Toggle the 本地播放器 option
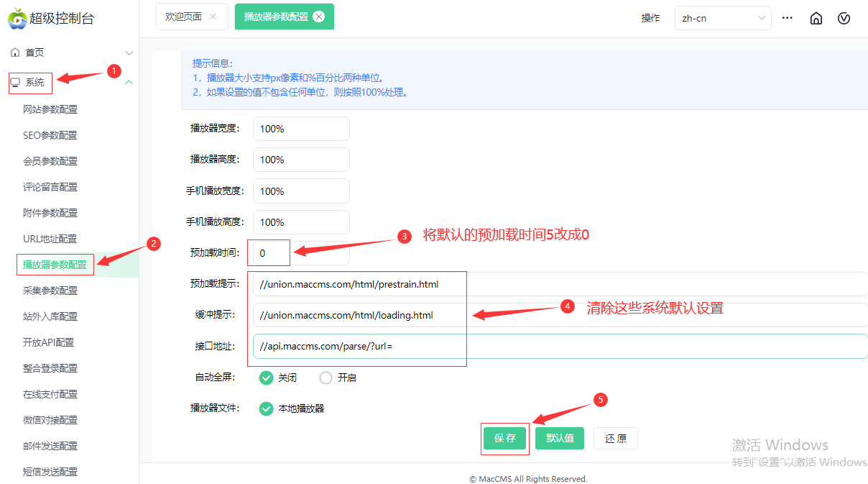This screenshot has width=868, height=484. [x=267, y=408]
